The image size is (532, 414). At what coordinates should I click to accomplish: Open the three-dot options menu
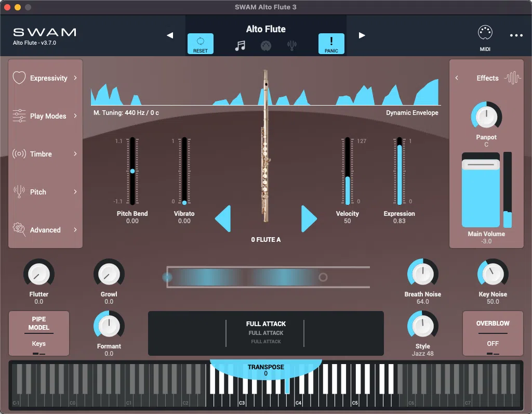pos(517,34)
